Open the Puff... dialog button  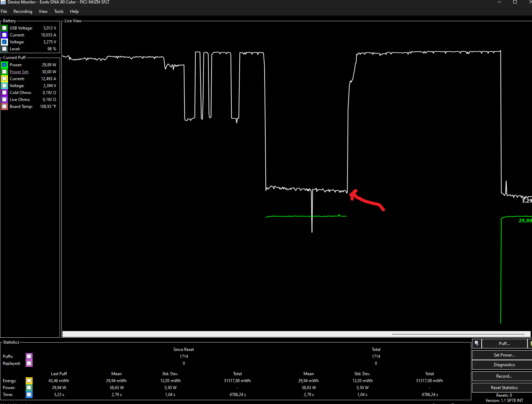[x=504, y=344]
